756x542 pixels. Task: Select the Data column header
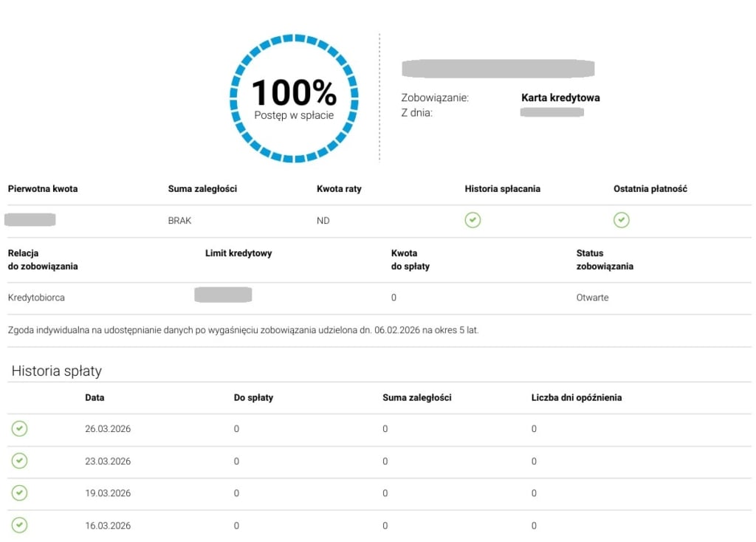pos(93,397)
